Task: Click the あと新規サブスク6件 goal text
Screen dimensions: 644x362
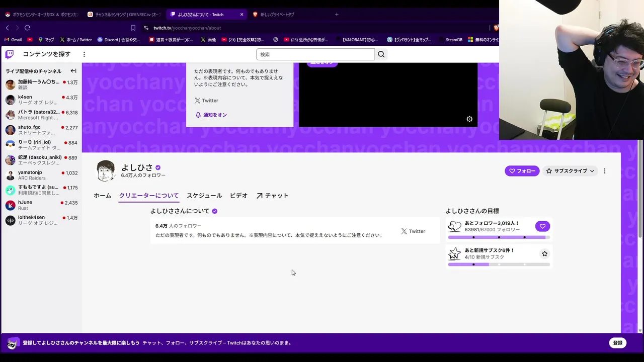Action: click(489, 250)
